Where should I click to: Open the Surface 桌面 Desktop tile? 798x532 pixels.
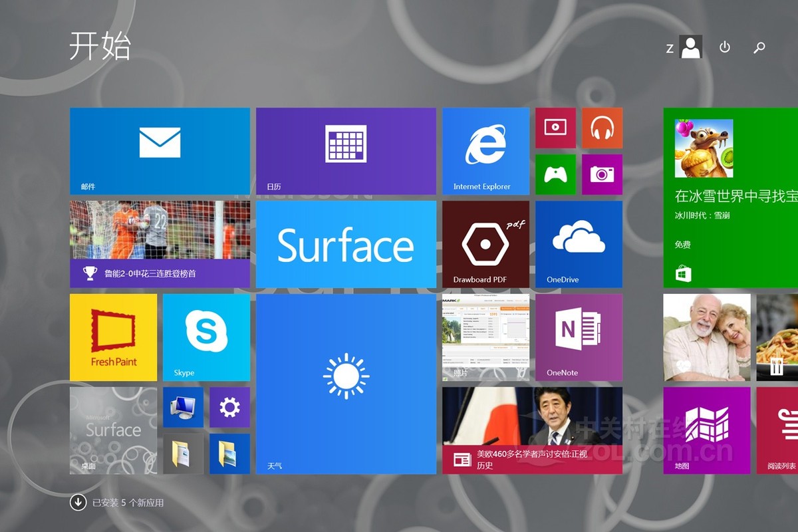point(113,430)
